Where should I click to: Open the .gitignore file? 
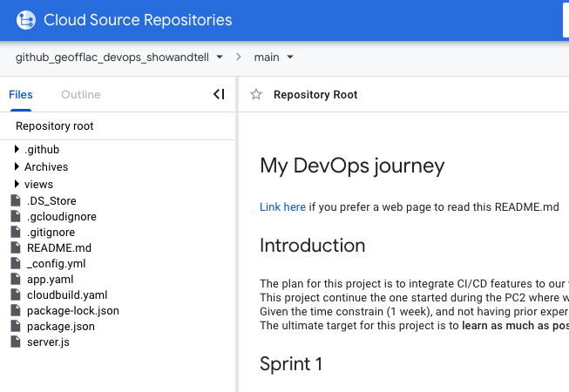tap(51, 233)
